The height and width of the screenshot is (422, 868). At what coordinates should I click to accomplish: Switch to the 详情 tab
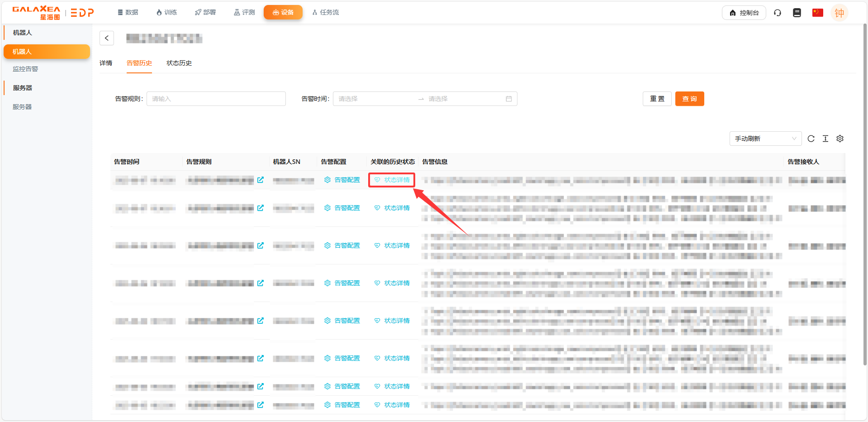click(106, 63)
